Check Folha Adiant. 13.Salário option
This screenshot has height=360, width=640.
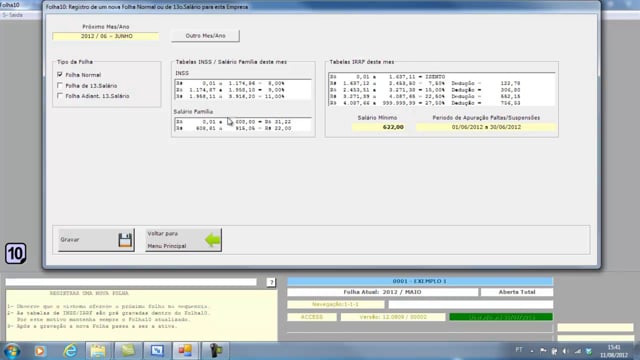point(60,96)
